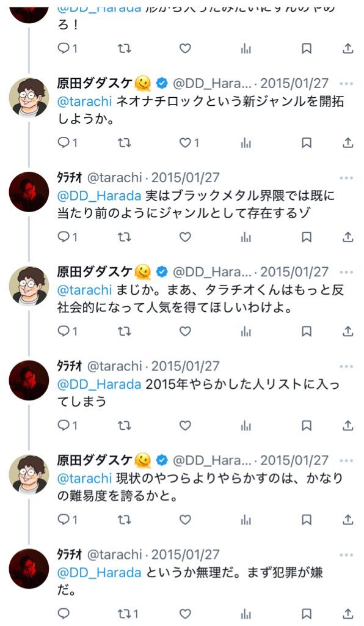This screenshot has width=364, height=626.
Task: Open more options on 現状のやつら tweet
Action: tap(346, 461)
